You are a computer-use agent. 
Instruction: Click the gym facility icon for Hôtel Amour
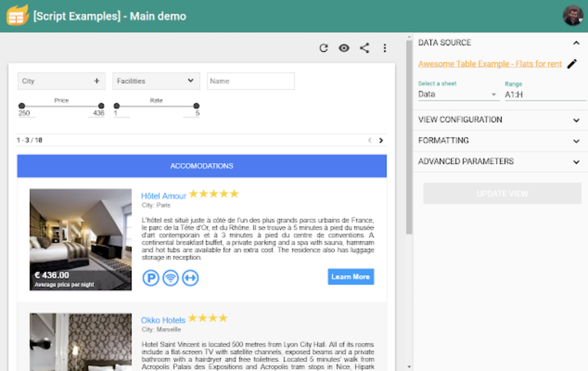(x=190, y=278)
